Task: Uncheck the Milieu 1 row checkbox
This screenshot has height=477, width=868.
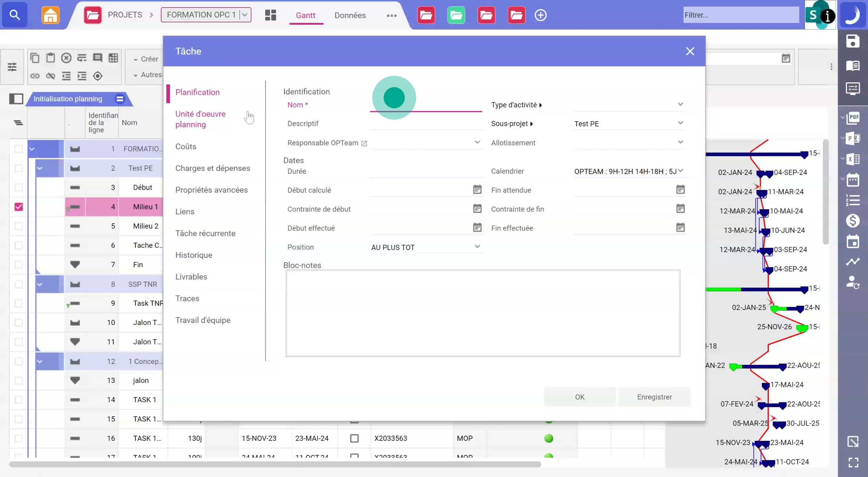Action: 19,207
